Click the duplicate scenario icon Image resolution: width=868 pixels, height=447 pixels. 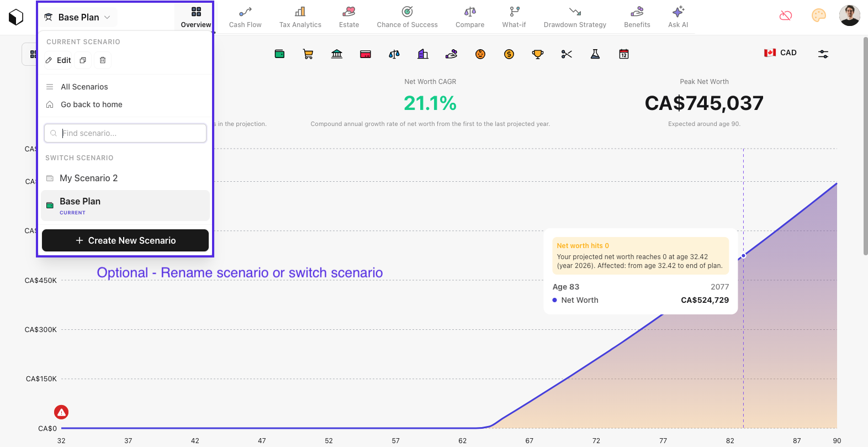(83, 60)
